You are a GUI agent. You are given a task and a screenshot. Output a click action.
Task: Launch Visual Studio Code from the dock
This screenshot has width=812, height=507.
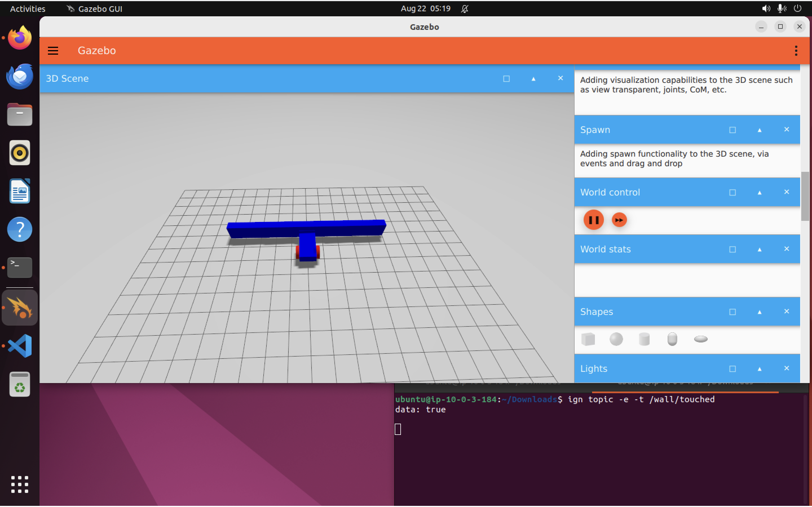(19, 346)
